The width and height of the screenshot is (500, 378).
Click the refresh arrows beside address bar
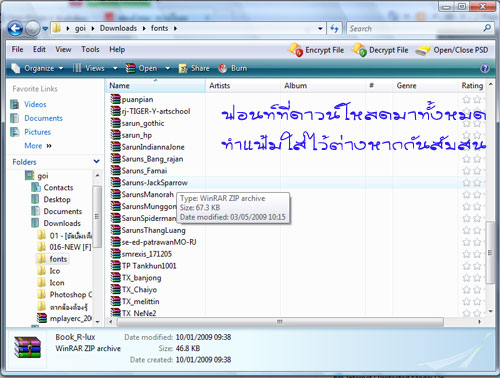[334, 29]
